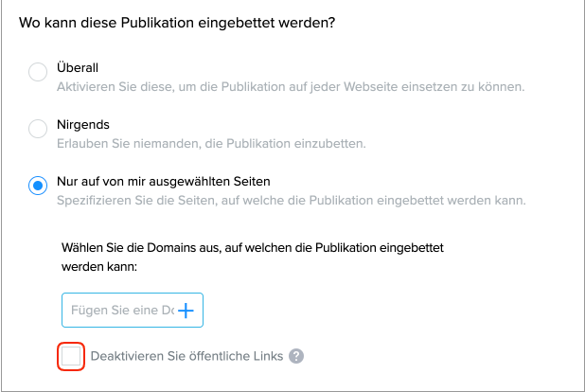Image resolution: width=585 pixels, height=392 pixels.
Task: Select the Überall radio button
Action: point(38,73)
